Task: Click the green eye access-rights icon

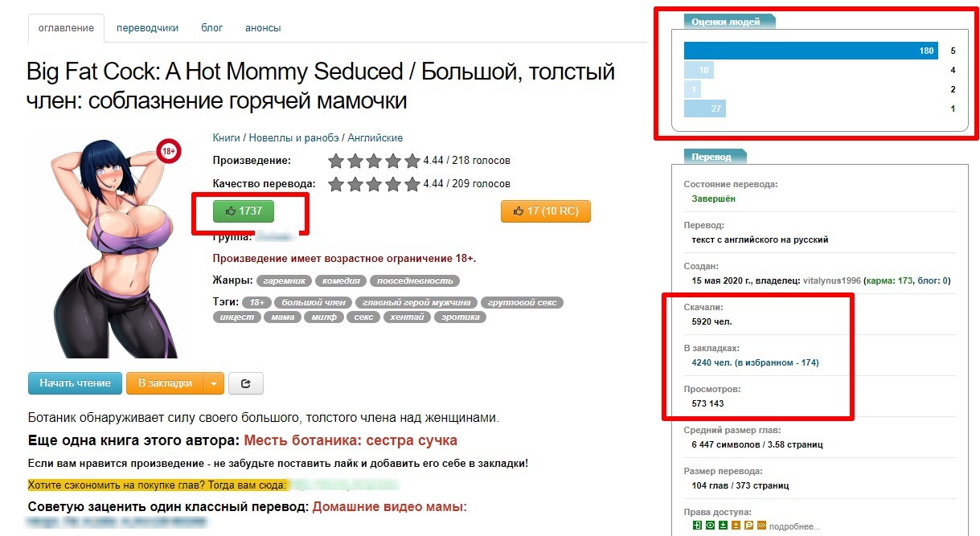Action: 710,526
